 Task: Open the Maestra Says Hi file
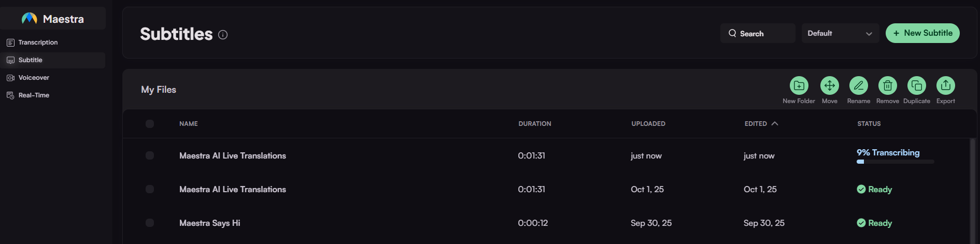pyautogui.click(x=209, y=223)
